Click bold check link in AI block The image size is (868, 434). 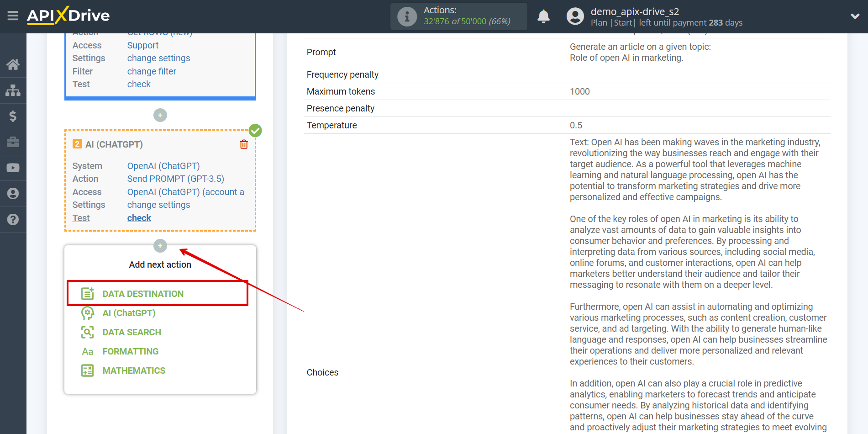click(x=139, y=218)
